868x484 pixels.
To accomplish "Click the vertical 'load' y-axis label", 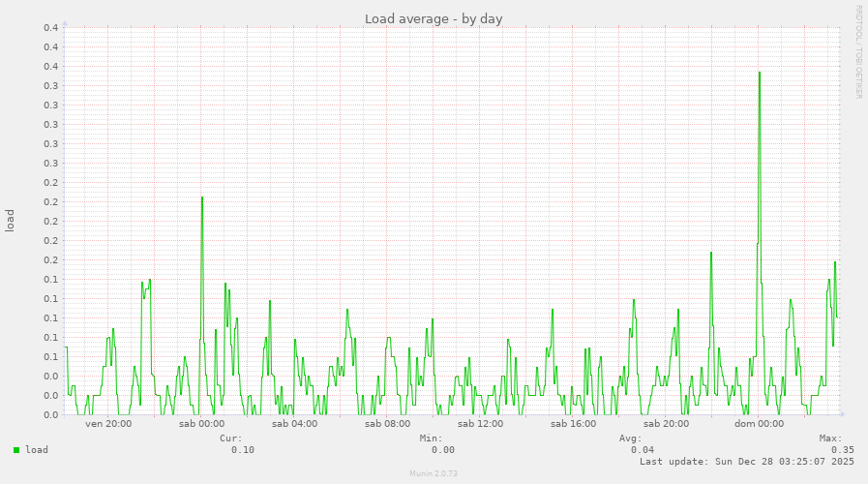I will [10, 221].
